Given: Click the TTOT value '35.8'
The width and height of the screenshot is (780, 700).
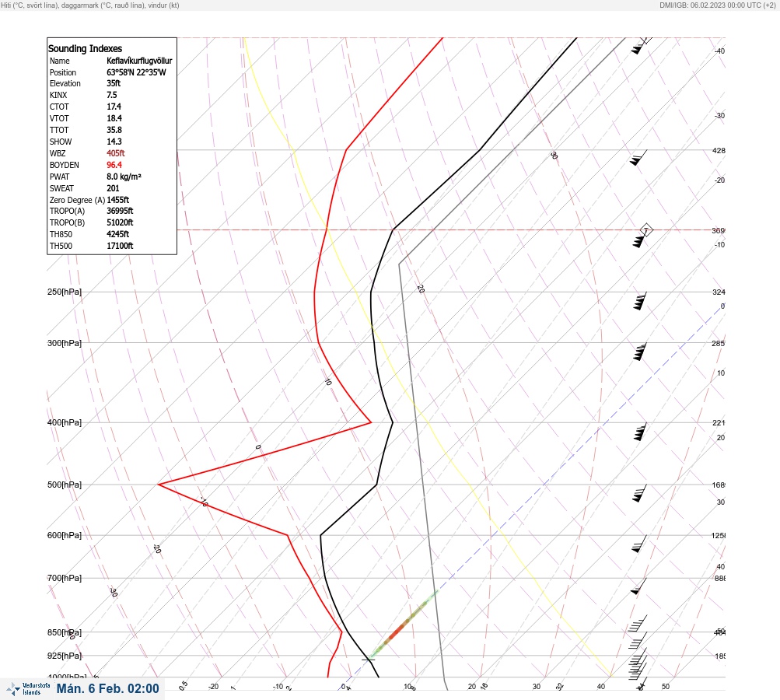Looking at the screenshot, I should [114, 130].
